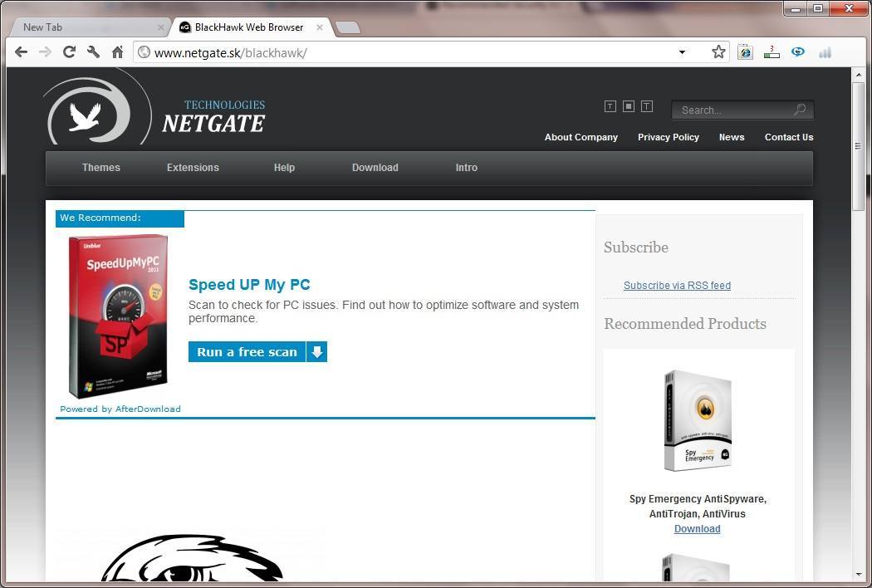Bookmark this page with the star

(718, 52)
